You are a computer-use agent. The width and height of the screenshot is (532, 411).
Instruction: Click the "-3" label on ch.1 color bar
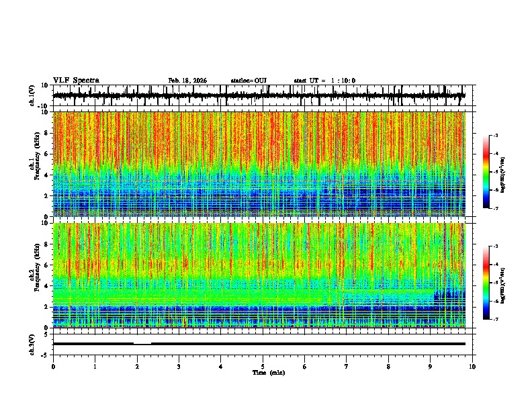(x=495, y=135)
